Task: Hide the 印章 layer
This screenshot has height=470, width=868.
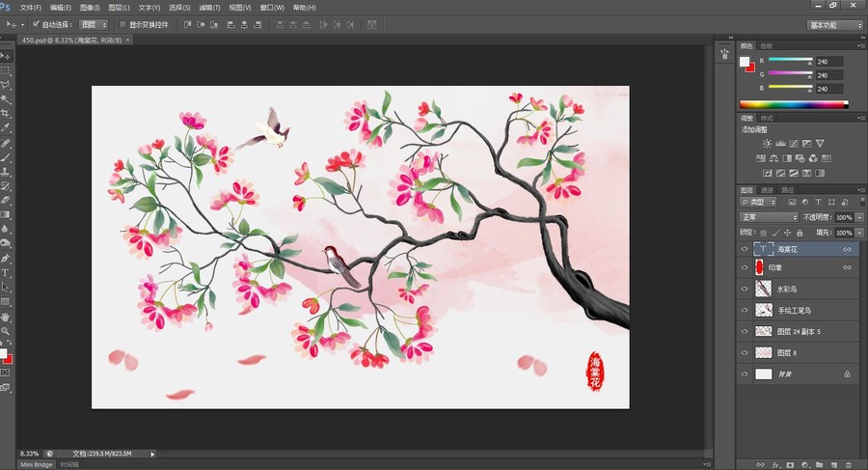Action: pyautogui.click(x=745, y=267)
